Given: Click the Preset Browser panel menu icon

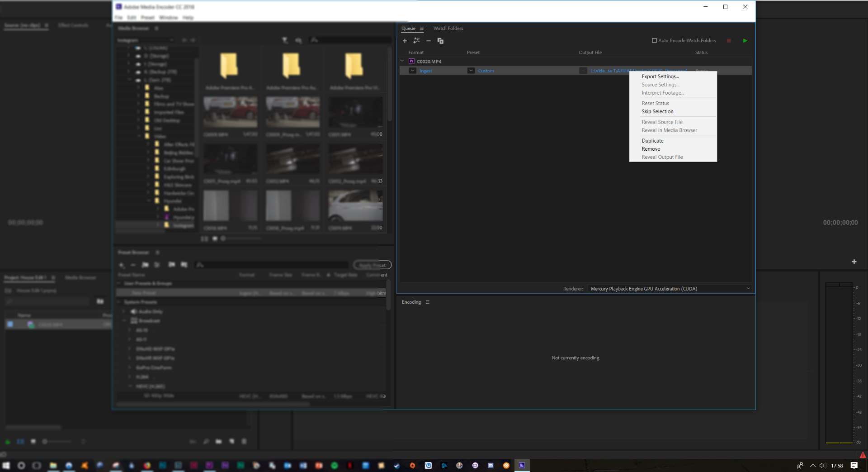Looking at the screenshot, I should (157, 252).
